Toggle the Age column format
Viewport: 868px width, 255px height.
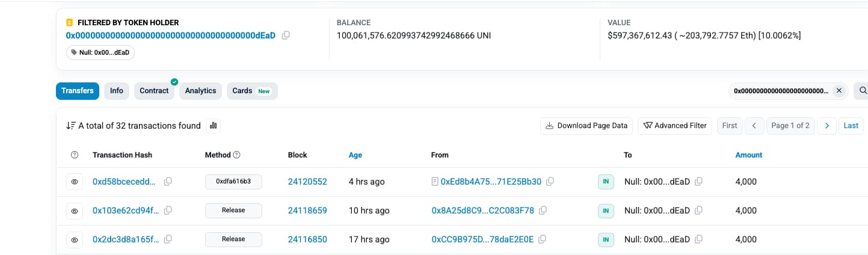pyautogui.click(x=355, y=155)
